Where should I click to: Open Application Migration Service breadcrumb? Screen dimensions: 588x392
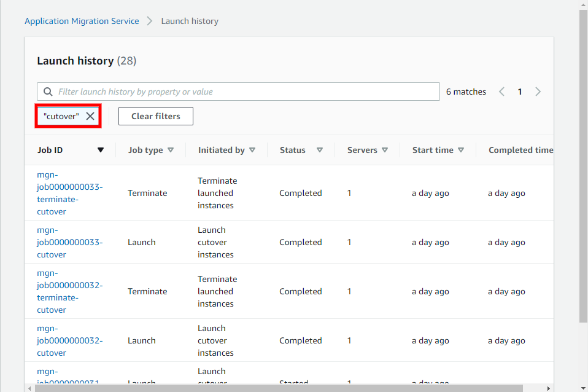[x=82, y=21]
